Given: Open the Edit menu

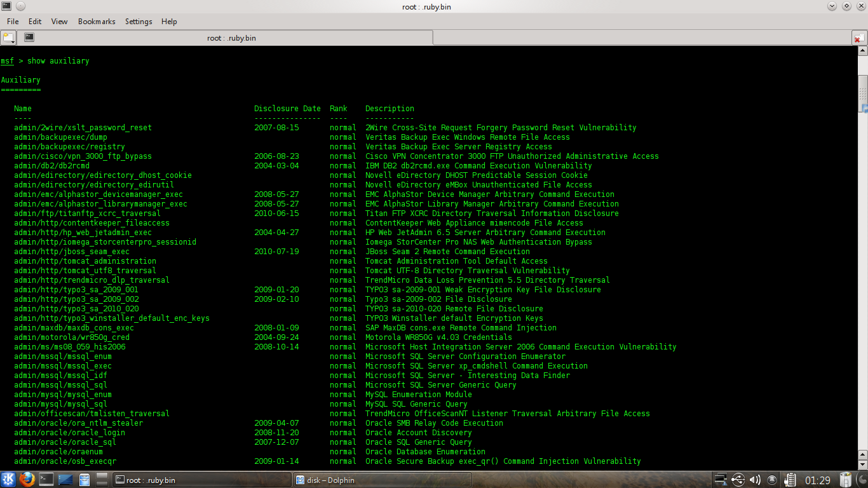Looking at the screenshot, I should click(x=35, y=22).
